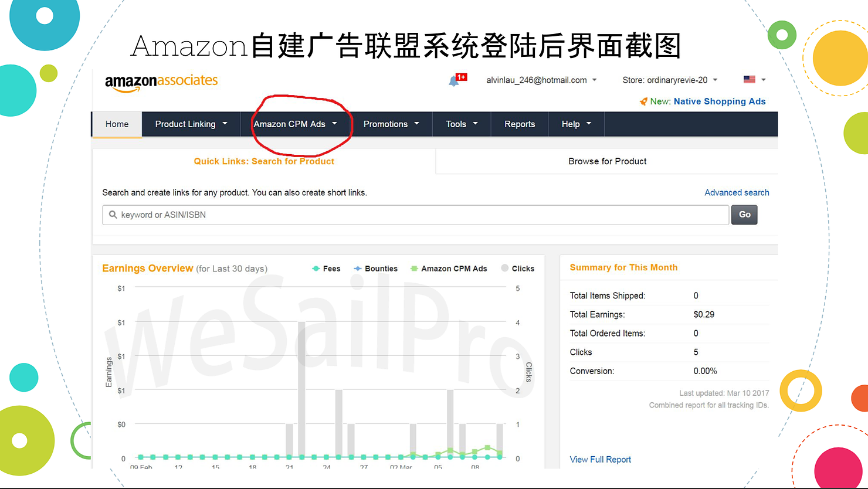Click the Earnings Overview heading
This screenshot has width=868, height=489.
click(148, 269)
